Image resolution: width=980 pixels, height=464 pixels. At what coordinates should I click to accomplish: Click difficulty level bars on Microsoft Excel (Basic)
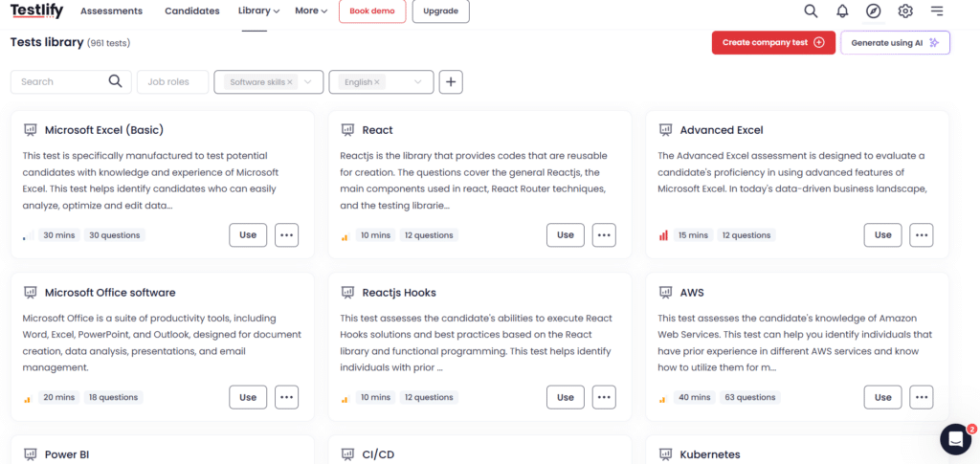click(28, 235)
